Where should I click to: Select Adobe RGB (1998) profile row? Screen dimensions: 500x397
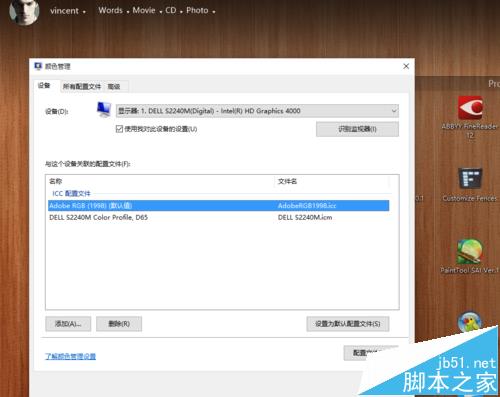[x=218, y=206]
